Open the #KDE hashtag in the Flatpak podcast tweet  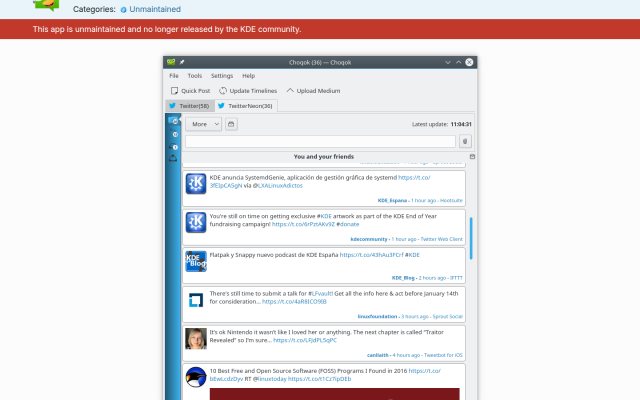[412, 255]
